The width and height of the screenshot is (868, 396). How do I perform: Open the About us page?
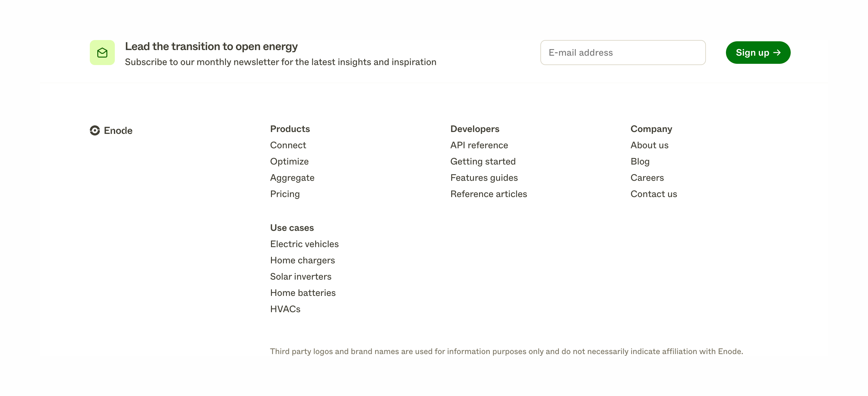tap(649, 145)
